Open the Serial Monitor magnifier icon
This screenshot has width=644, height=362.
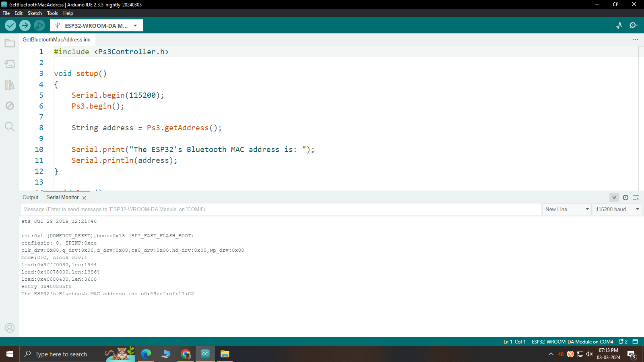[x=634, y=25]
